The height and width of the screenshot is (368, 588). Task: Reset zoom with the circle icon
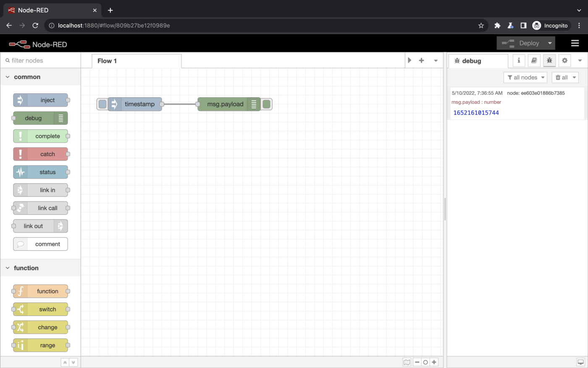click(x=425, y=362)
